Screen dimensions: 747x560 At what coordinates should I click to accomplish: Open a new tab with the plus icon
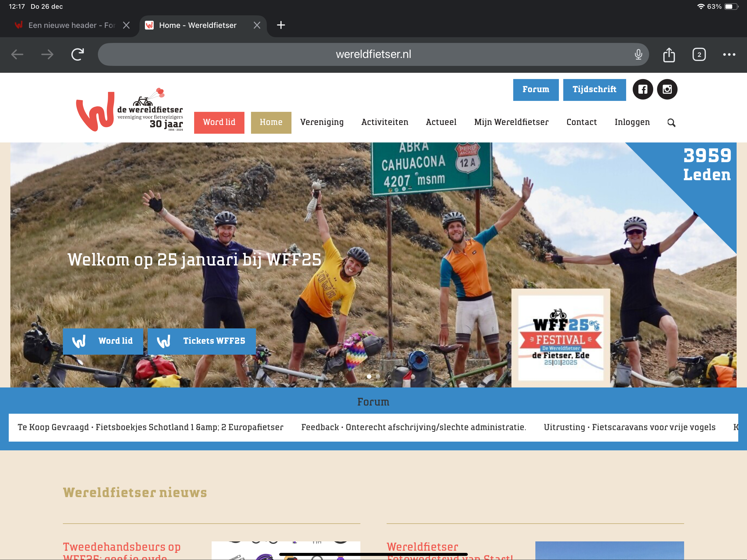[x=281, y=25]
